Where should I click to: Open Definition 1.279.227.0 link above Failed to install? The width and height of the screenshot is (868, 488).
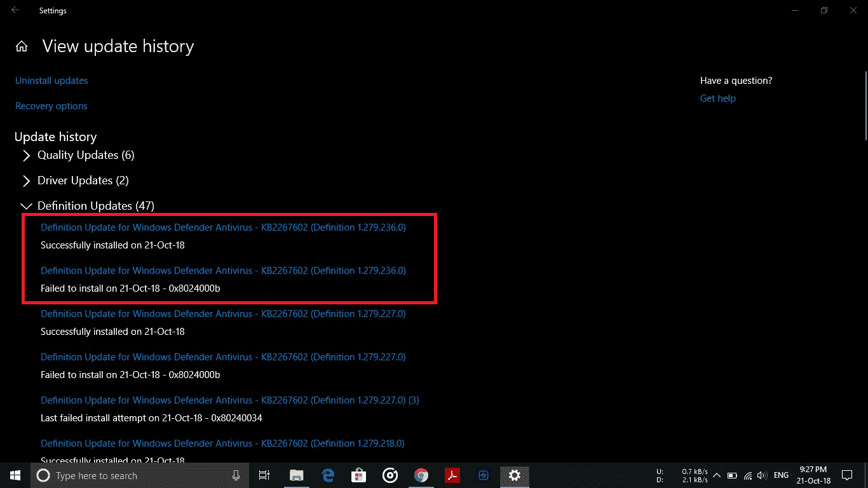point(223,356)
